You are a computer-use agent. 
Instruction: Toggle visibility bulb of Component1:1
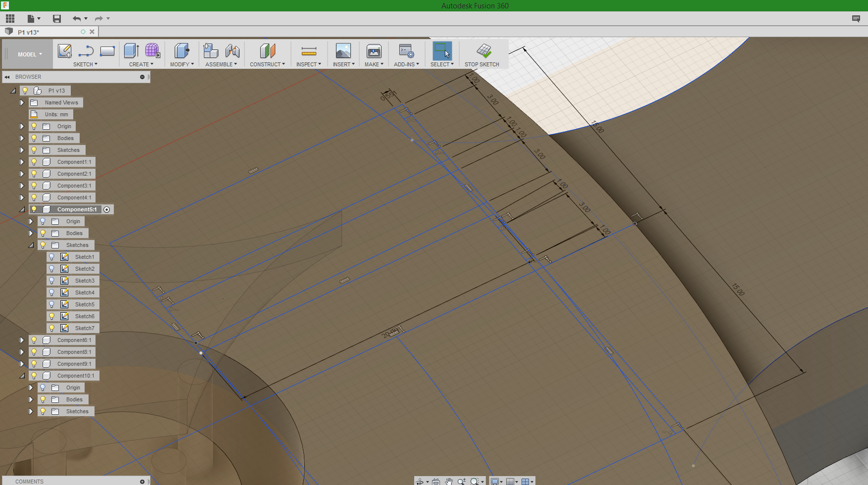click(x=34, y=162)
